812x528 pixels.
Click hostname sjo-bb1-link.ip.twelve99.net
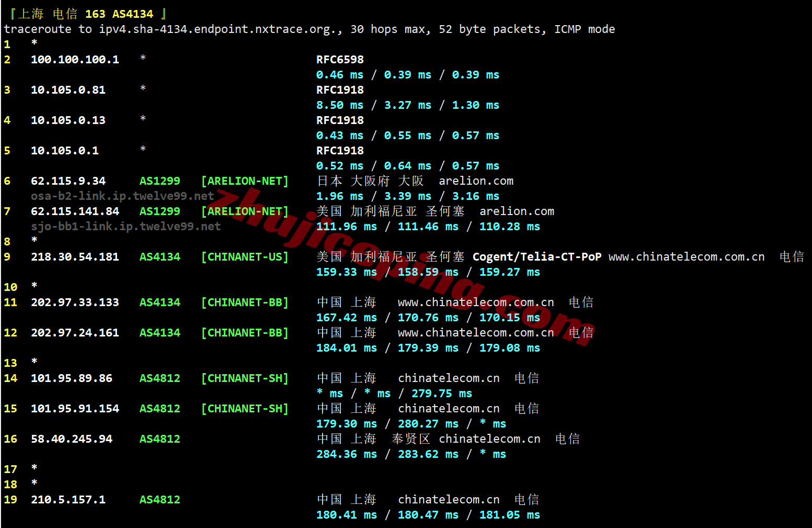[125, 227]
